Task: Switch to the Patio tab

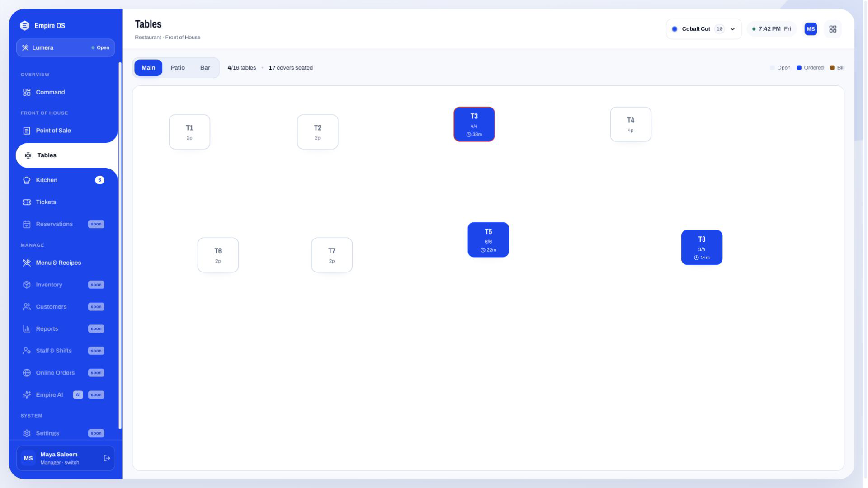Action: pyautogui.click(x=178, y=68)
